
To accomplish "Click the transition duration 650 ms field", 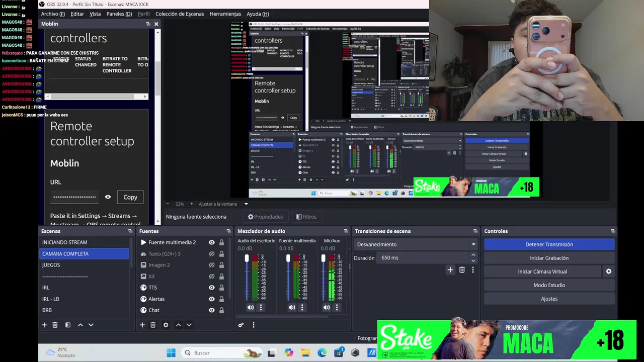I will (424, 258).
